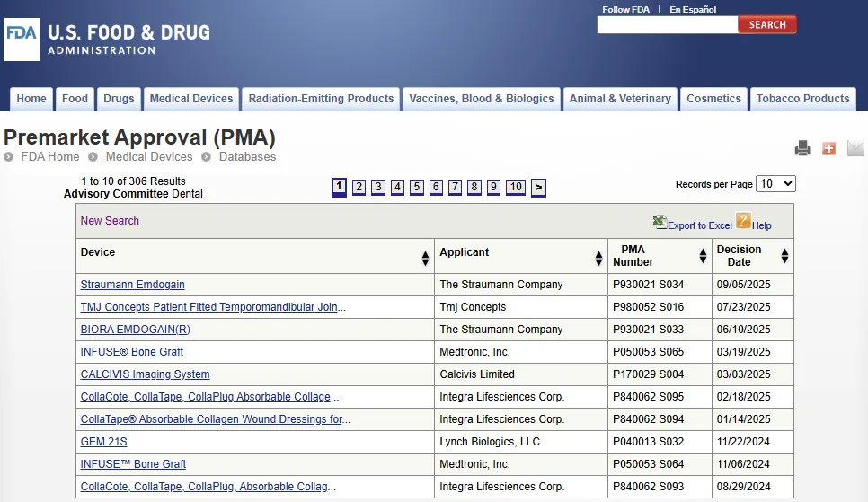This screenshot has width=868, height=502.
Task: Click Help link text
Action: tap(762, 225)
